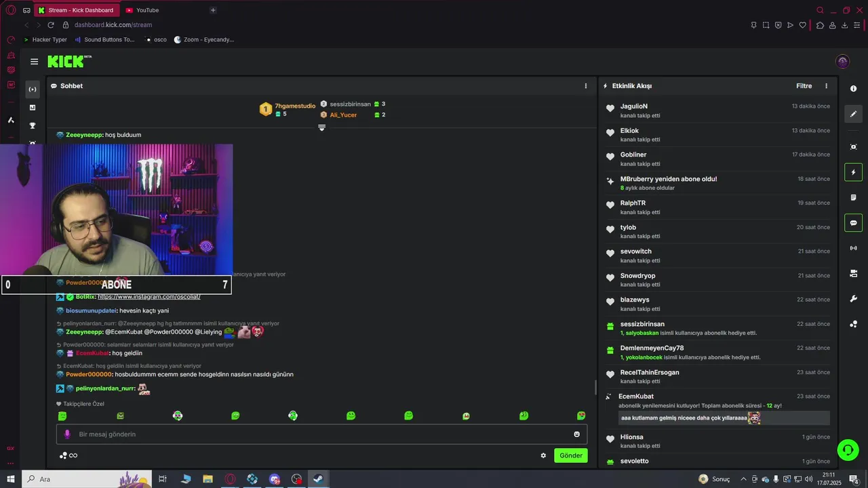
Task: Open Steam from the taskbar
Action: [x=317, y=479]
